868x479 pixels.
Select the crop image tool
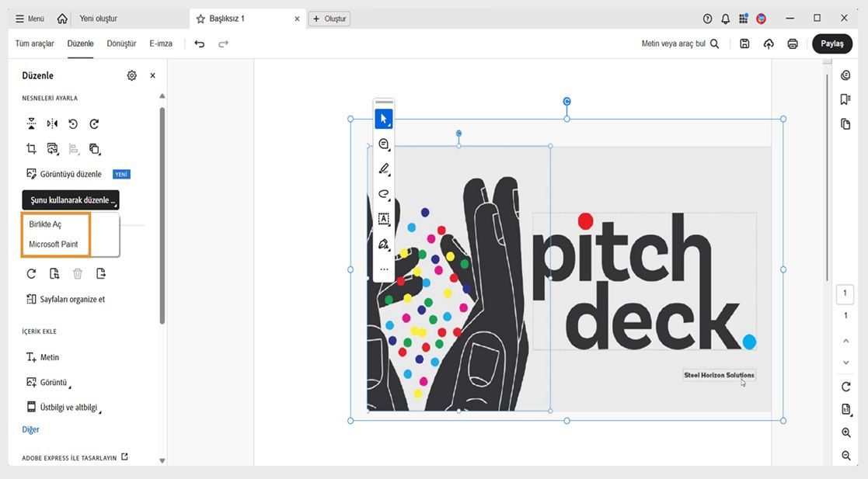pos(32,148)
